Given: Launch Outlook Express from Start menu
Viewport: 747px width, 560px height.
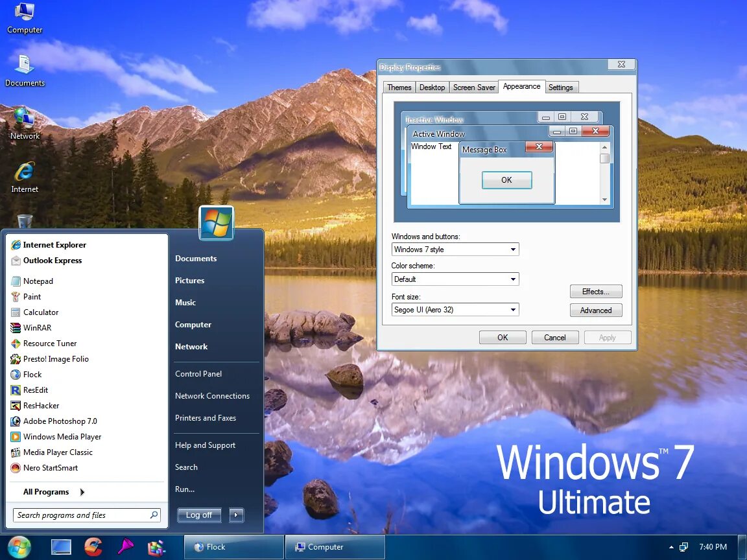Looking at the screenshot, I should 47,261.
